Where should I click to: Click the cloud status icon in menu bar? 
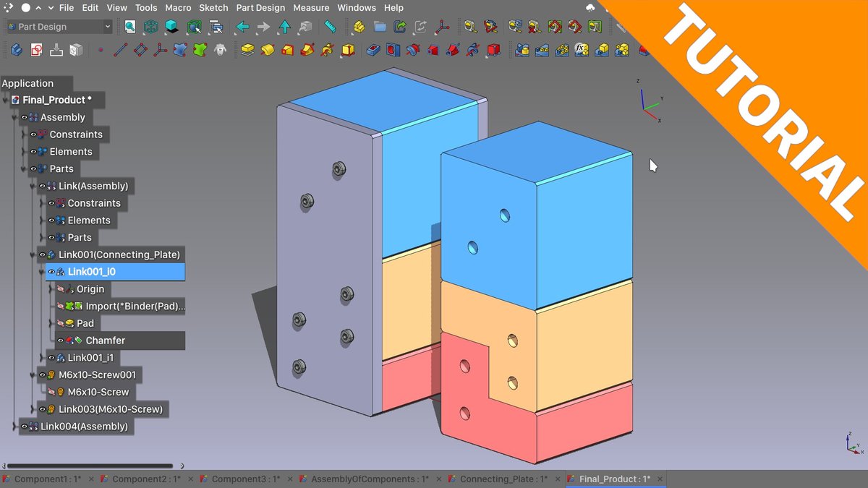(591, 8)
